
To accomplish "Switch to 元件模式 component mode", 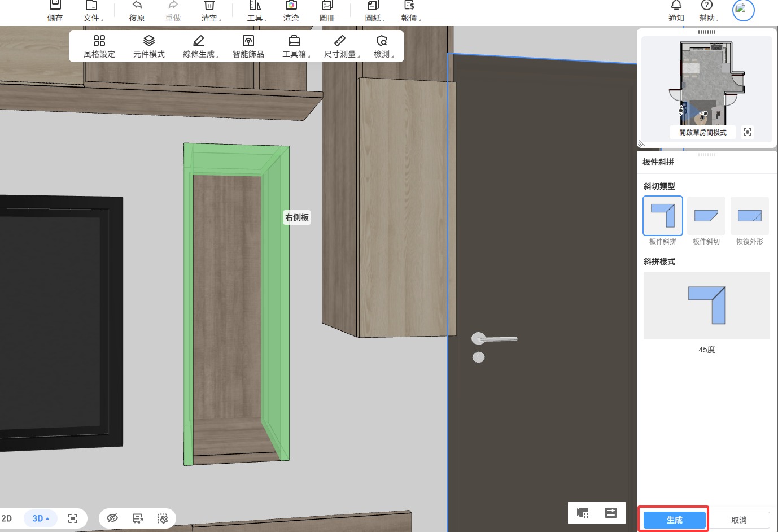I will pos(149,46).
